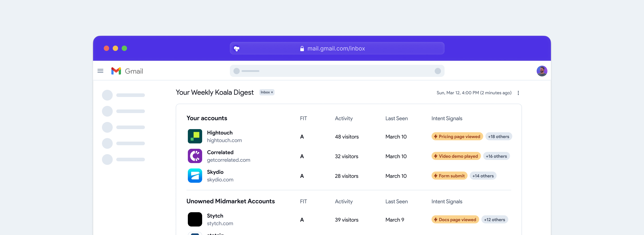The image size is (644, 235).
Task: Click the Gmail logo
Action: 127,71
